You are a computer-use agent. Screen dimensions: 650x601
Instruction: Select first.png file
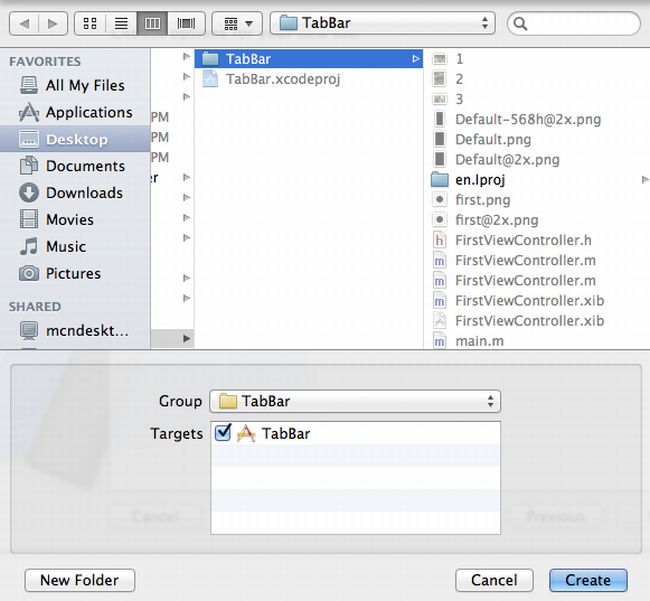coord(538,200)
